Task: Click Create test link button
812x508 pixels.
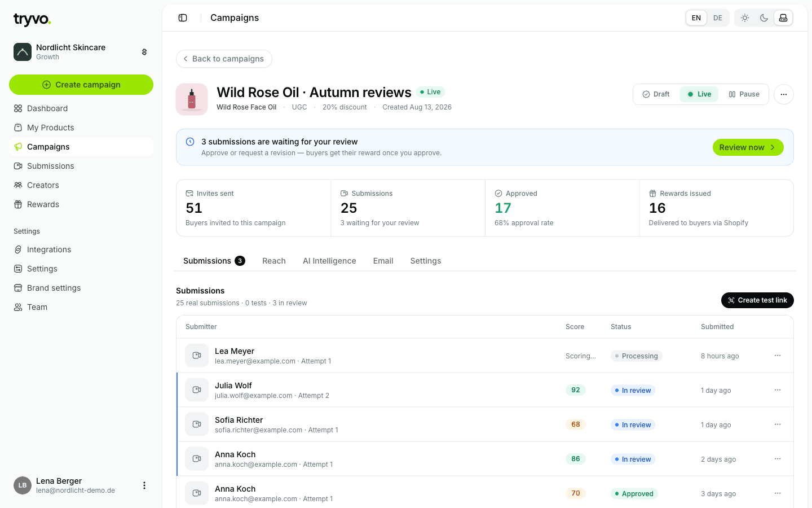Action: (x=757, y=300)
